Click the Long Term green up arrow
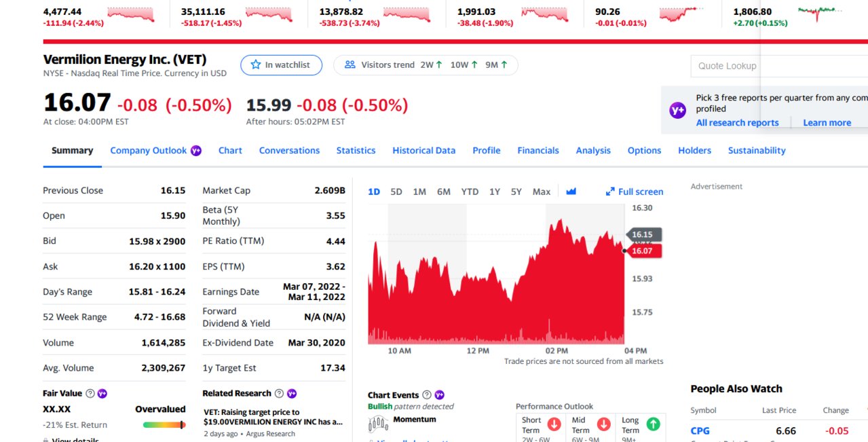The width and height of the screenshot is (868, 442). (653, 424)
